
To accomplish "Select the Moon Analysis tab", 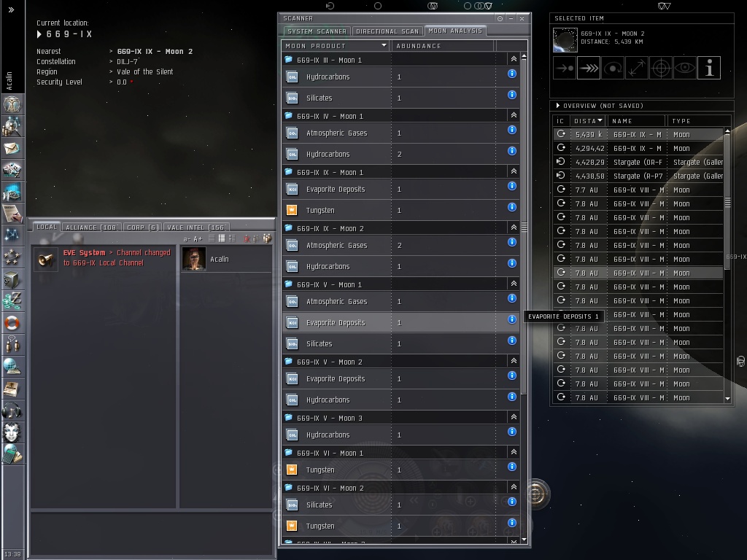I will [455, 31].
